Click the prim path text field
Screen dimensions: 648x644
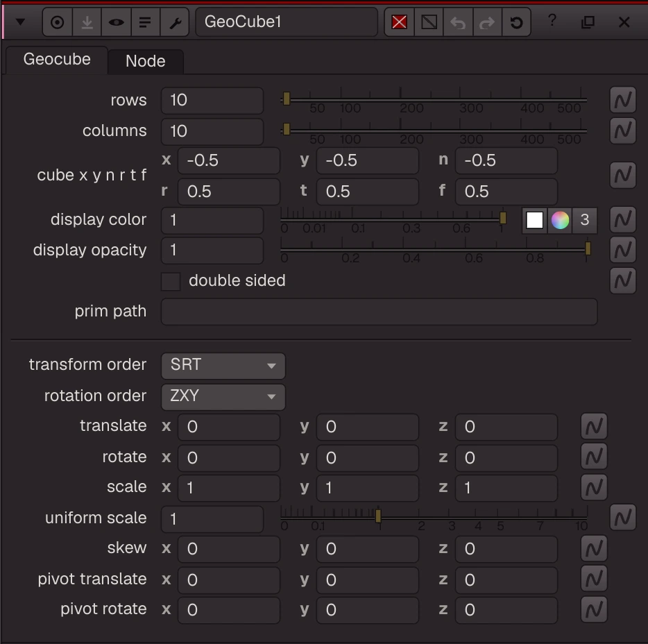point(379,312)
